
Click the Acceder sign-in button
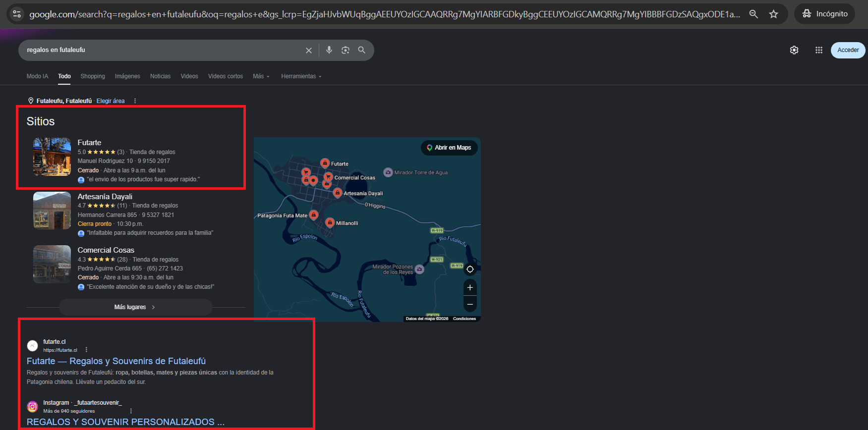coord(848,50)
